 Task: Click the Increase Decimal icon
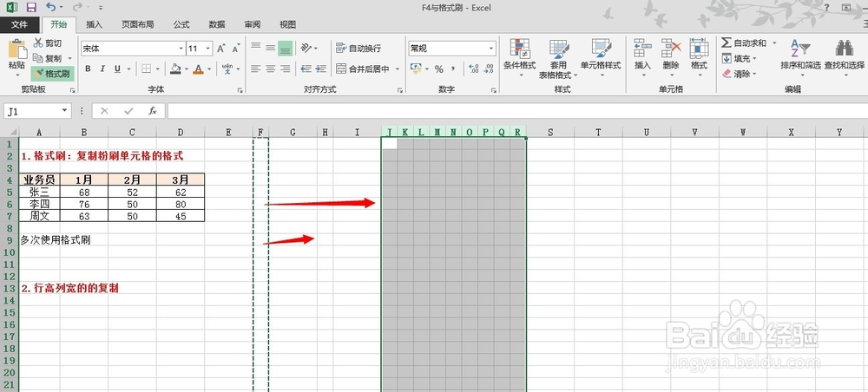point(473,69)
